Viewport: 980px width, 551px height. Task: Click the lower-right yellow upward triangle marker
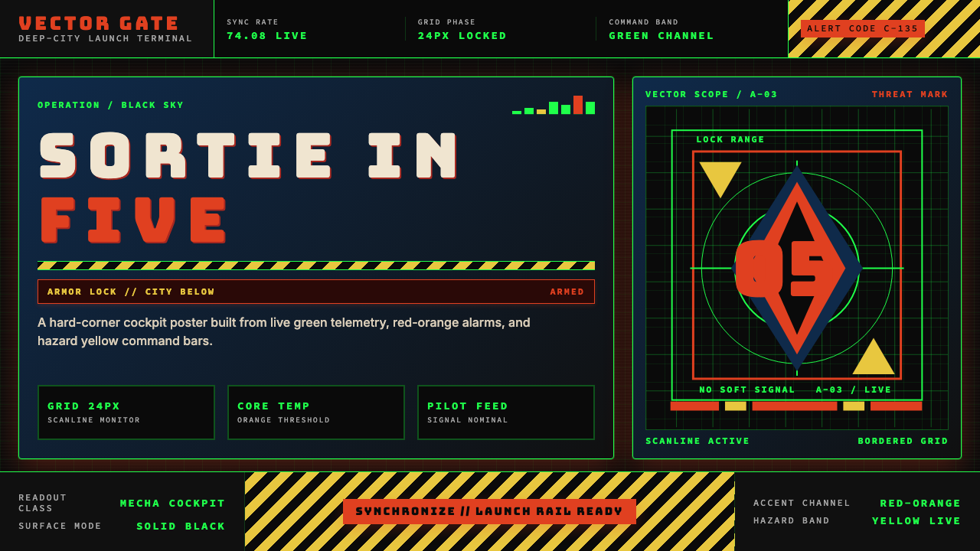tap(874, 357)
